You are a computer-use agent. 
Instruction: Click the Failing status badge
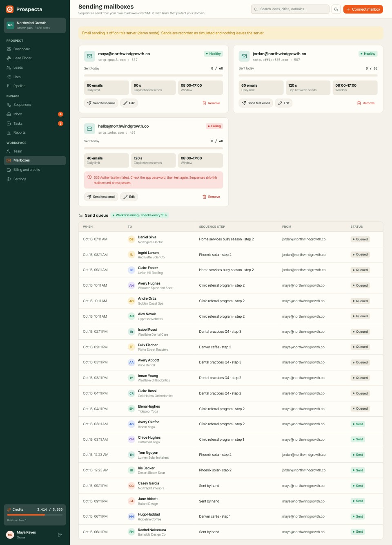pyautogui.click(x=214, y=126)
